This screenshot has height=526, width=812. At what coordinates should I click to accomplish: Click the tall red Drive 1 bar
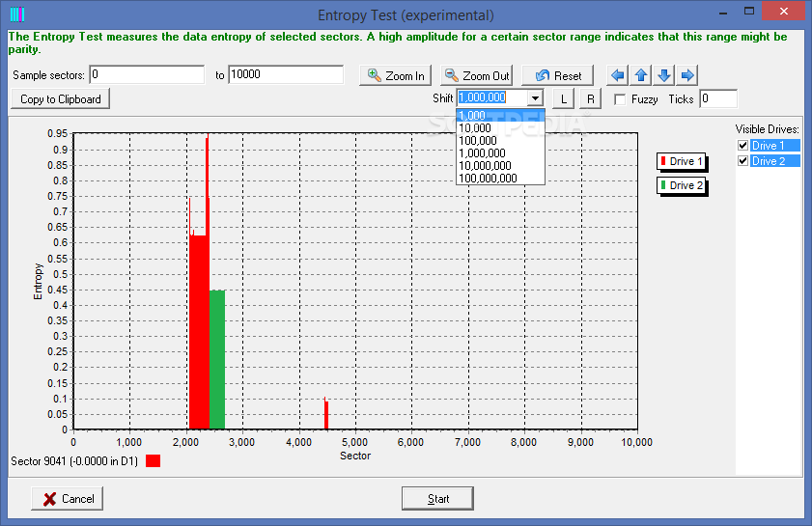click(x=199, y=331)
